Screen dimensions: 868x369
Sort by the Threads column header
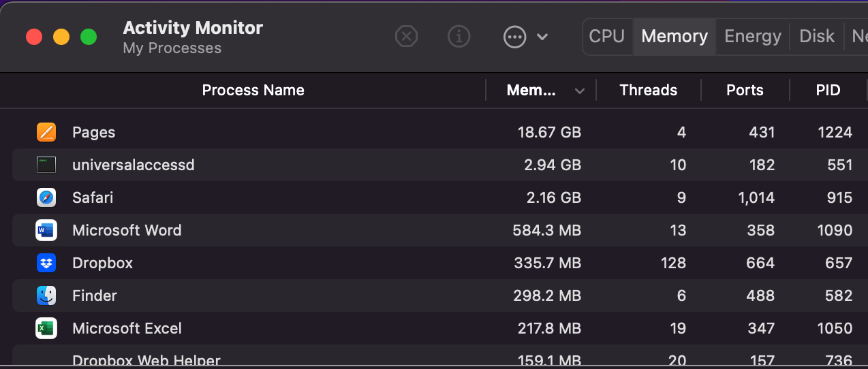click(648, 91)
